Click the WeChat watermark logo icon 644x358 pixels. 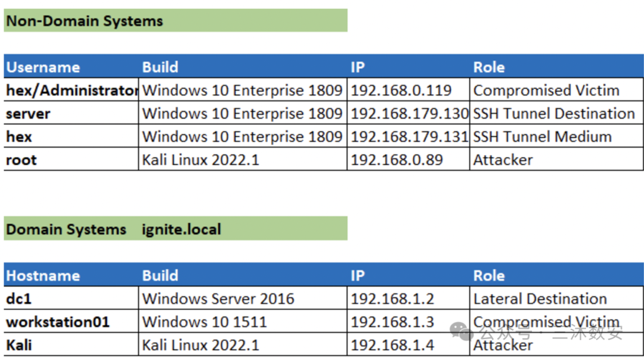(460, 331)
